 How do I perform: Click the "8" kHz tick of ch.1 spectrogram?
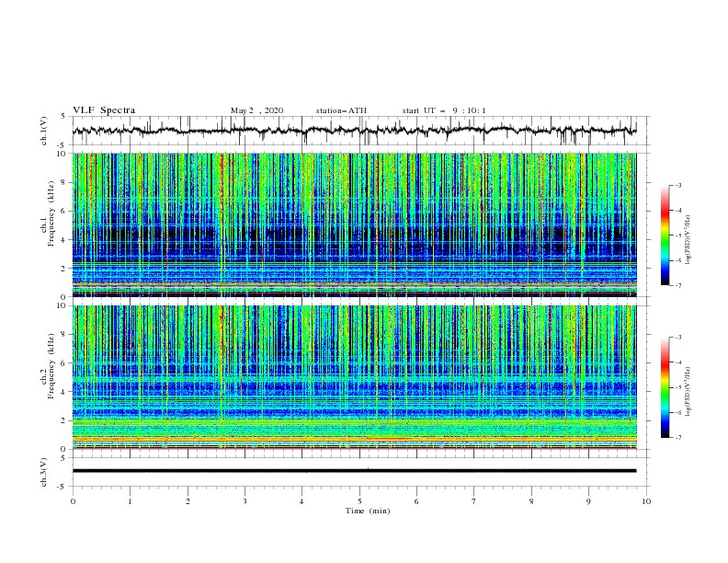tap(64, 182)
